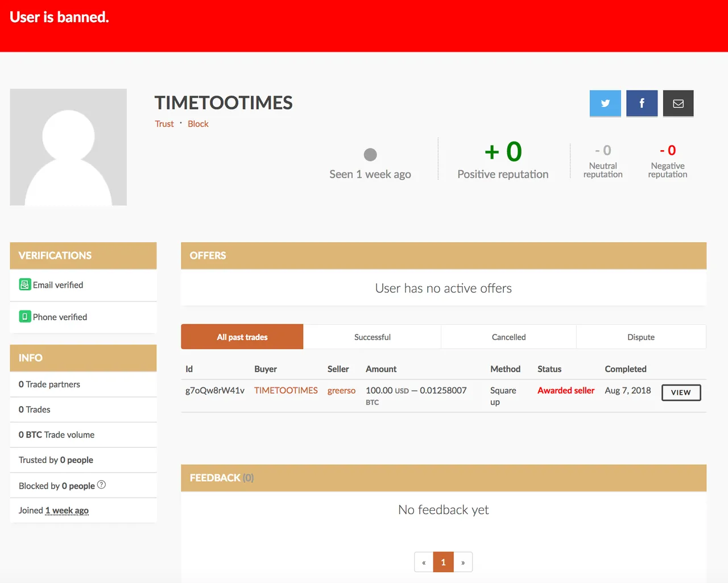The width and height of the screenshot is (728, 583).
Task: Share profile via the email envelope icon
Action: click(678, 104)
